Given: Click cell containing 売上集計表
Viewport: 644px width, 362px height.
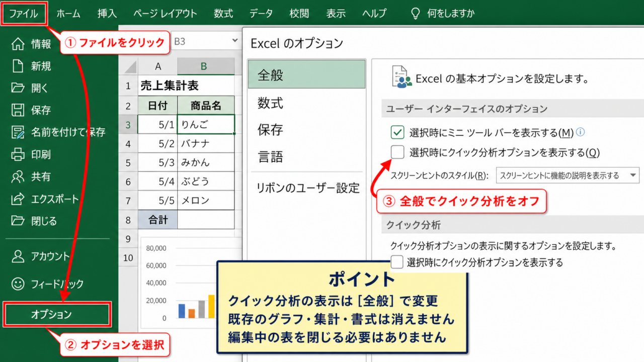Looking at the screenshot, I should [169, 85].
